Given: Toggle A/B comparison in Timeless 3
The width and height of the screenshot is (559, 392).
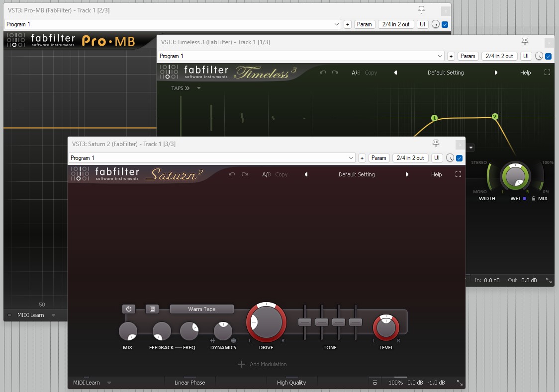Looking at the screenshot, I should pos(356,73).
